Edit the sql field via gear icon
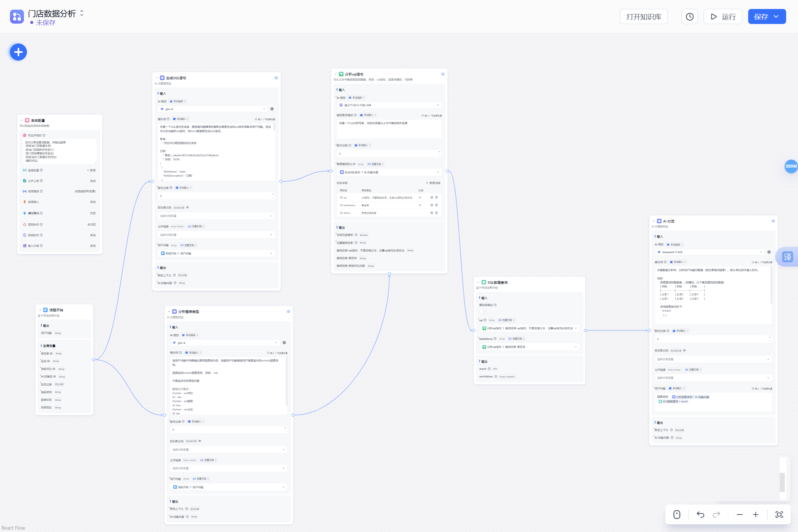 [x=432, y=198]
